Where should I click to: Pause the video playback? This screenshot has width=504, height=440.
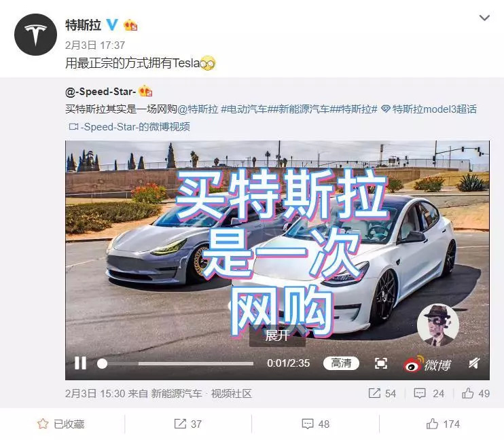click(x=80, y=363)
